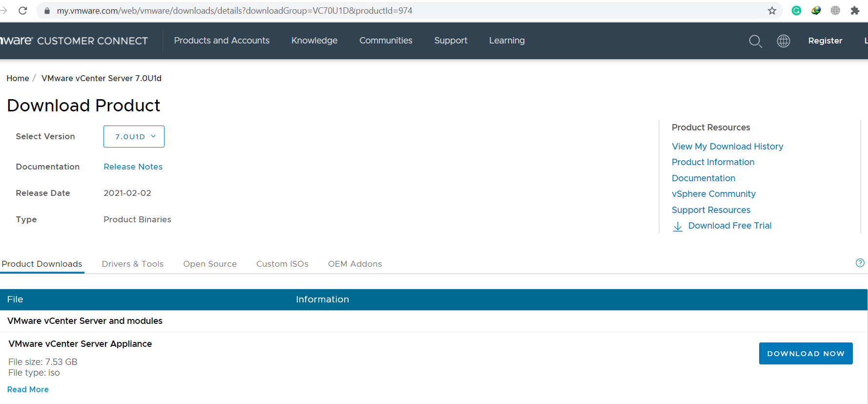Click VMware vCenter Server 7.0U1d breadcrumb

102,78
